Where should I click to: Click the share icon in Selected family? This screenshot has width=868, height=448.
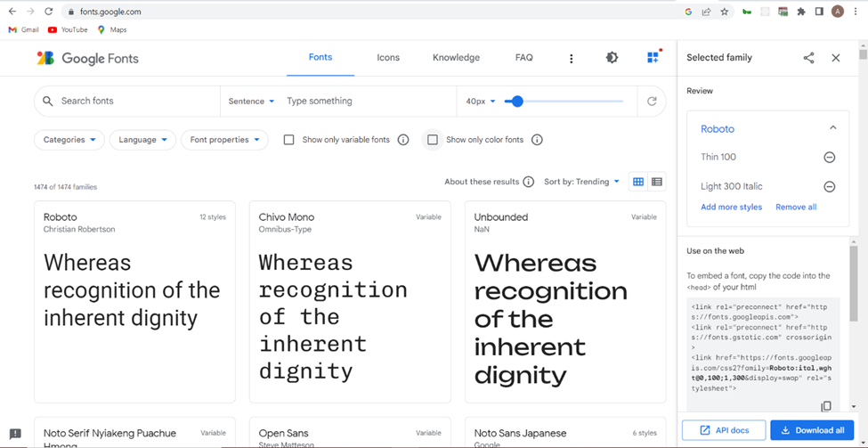808,58
